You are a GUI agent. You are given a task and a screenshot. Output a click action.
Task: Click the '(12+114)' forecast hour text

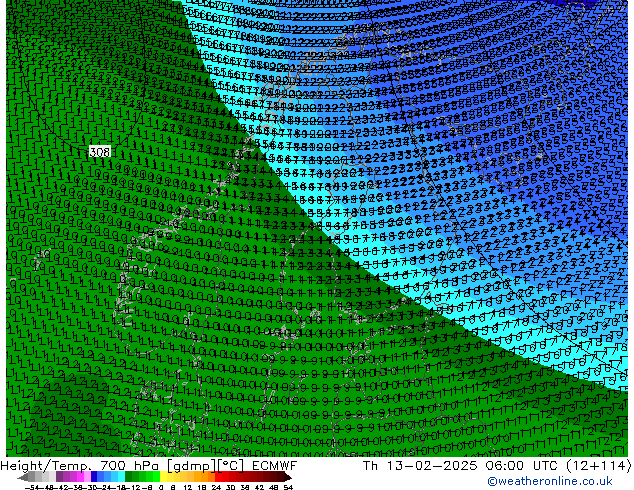pyautogui.click(x=598, y=466)
